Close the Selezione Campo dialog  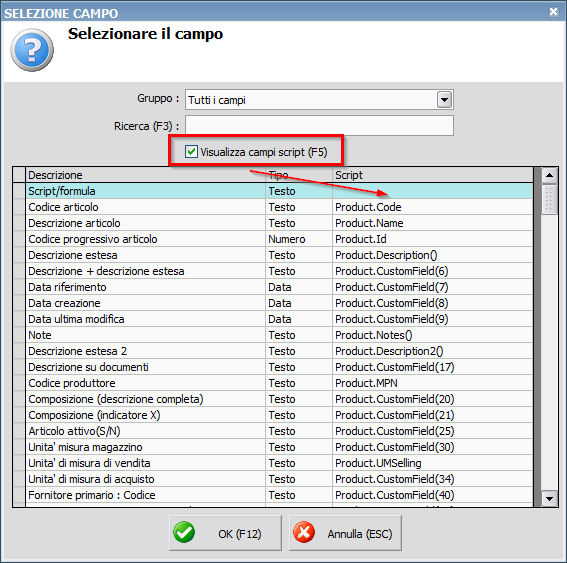[x=553, y=12]
